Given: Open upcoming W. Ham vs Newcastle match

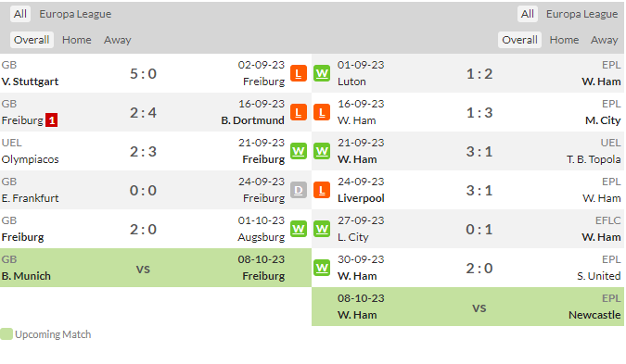Looking at the screenshot, I should [x=467, y=307].
